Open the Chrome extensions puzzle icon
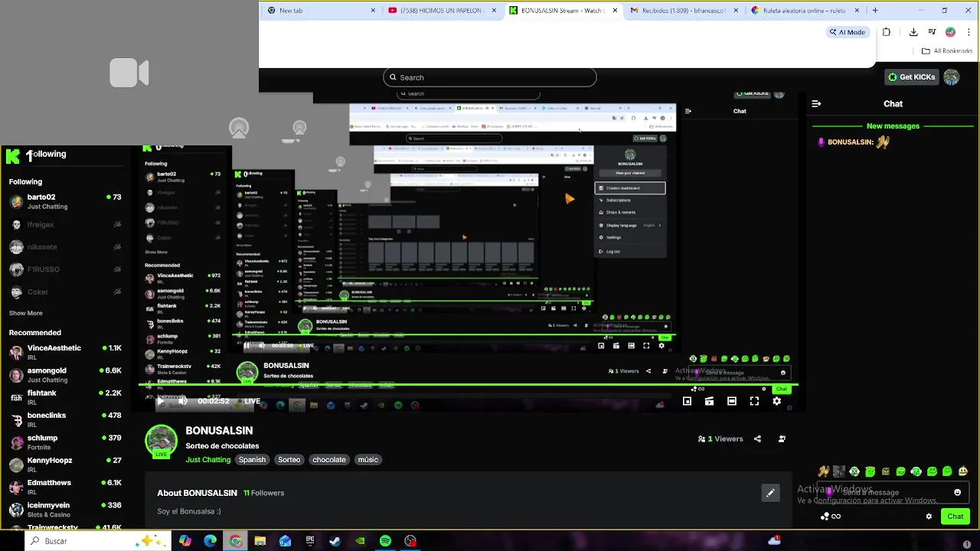Viewport: 980px width, 551px height. (887, 32)
